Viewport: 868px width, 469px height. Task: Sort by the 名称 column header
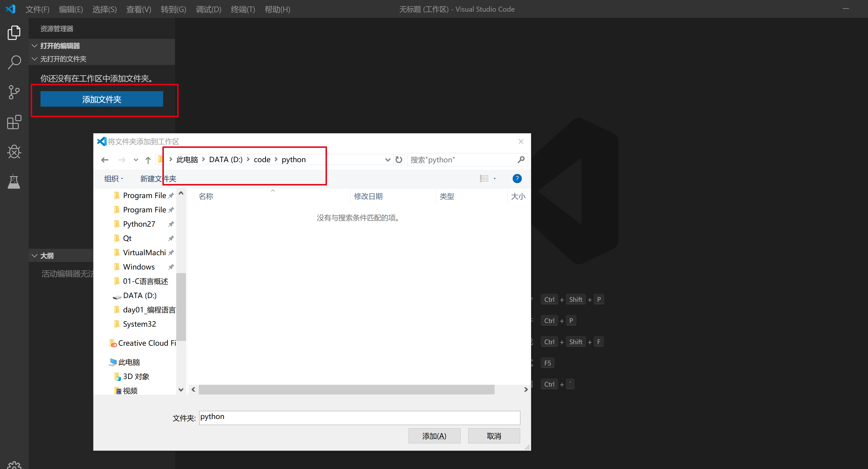(206, 196)
